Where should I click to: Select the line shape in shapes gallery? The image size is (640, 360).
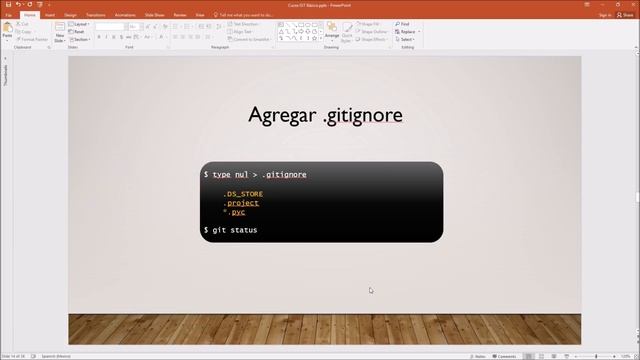[x=288, y=24]
